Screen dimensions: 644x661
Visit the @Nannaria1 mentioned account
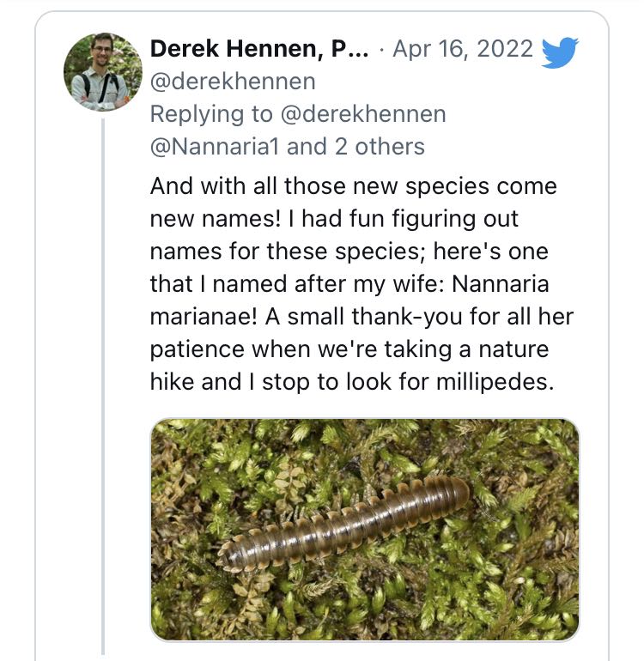(215, 147)
